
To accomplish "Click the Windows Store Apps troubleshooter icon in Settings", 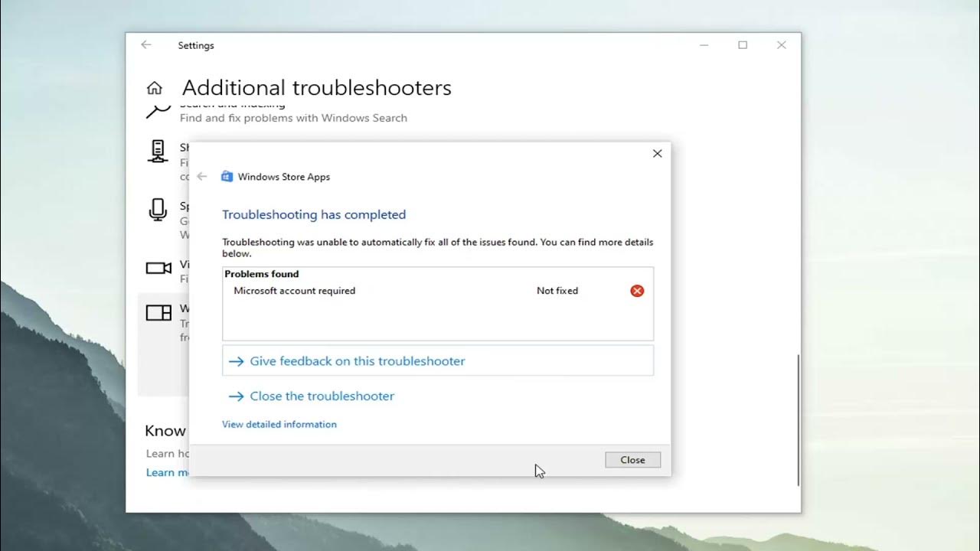I will click(158, 312).
